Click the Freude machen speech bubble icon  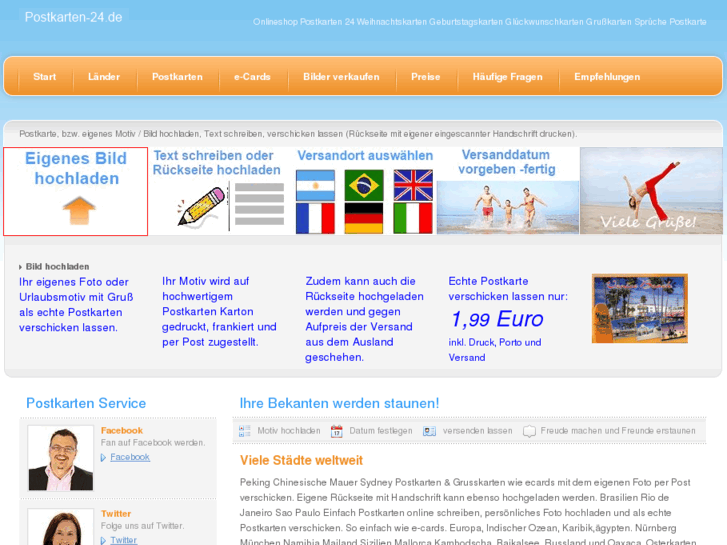click(x=529, y=431)
